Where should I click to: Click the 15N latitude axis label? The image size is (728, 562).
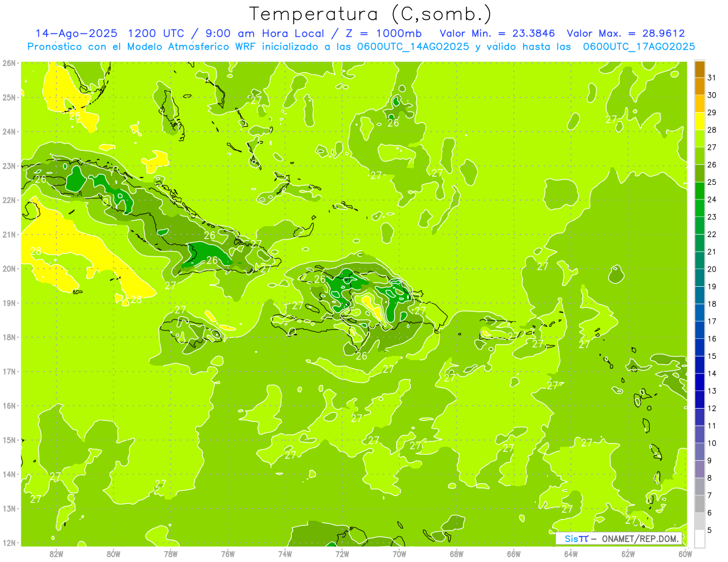tap(8, 440)
